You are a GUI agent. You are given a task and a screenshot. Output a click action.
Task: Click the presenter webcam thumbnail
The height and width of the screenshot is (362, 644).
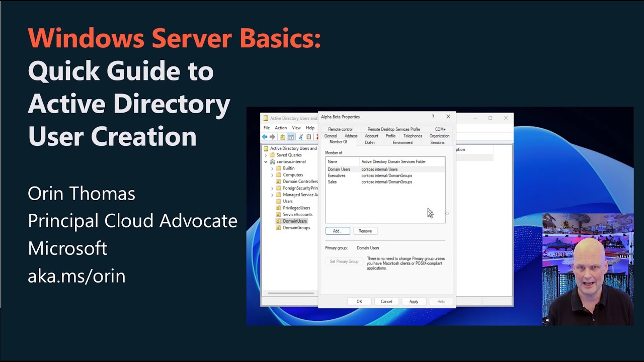tap(588, 269)
